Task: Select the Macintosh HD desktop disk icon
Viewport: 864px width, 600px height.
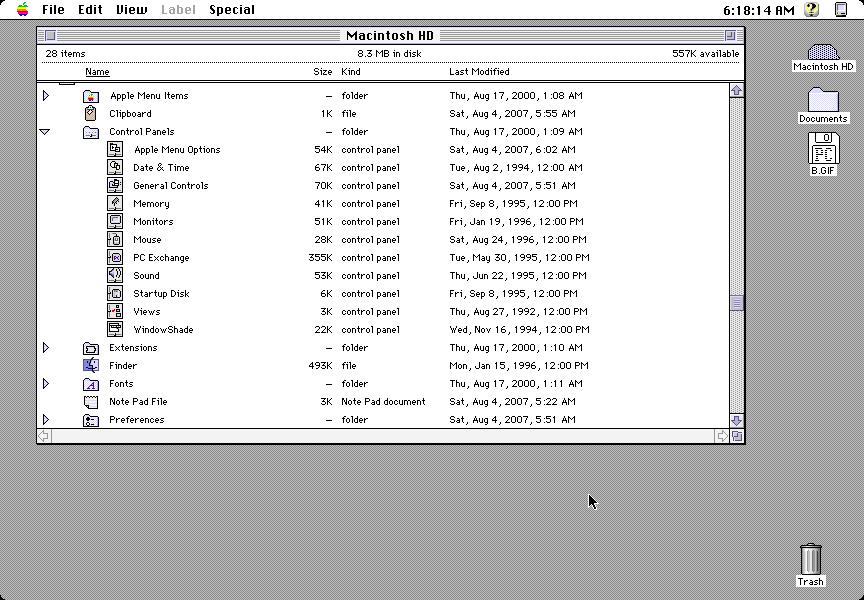Action: pos(823,52)
